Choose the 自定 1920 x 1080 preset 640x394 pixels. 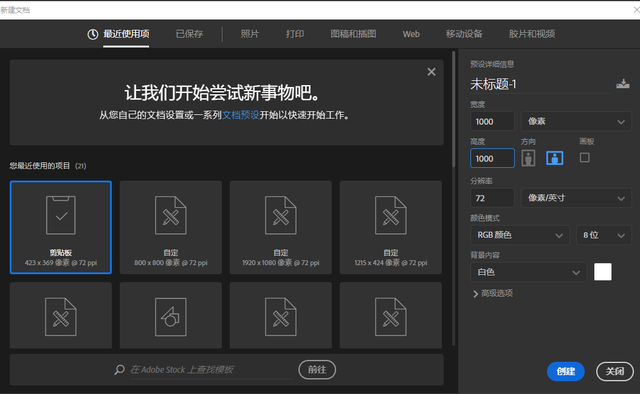[x=281, y=227]
